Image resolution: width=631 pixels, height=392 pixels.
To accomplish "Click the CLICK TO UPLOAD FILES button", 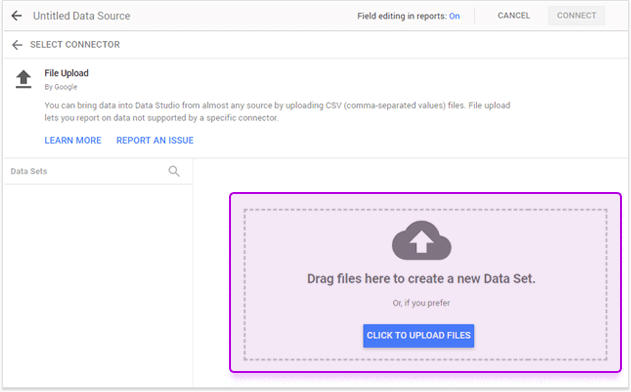I will (x=419, y=336).
